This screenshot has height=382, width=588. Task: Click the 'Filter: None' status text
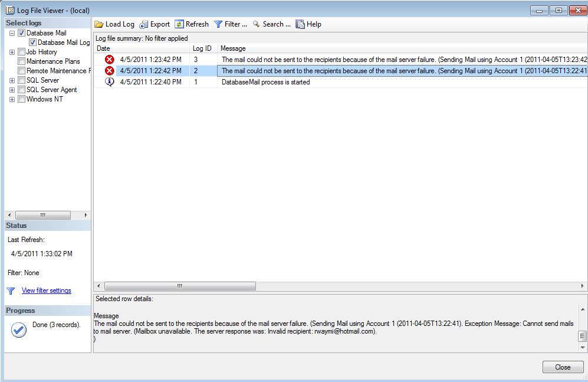point(23,273)
